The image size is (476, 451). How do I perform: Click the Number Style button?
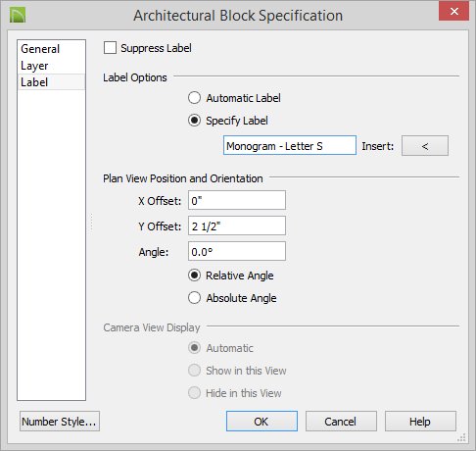(x=60, y=422)
